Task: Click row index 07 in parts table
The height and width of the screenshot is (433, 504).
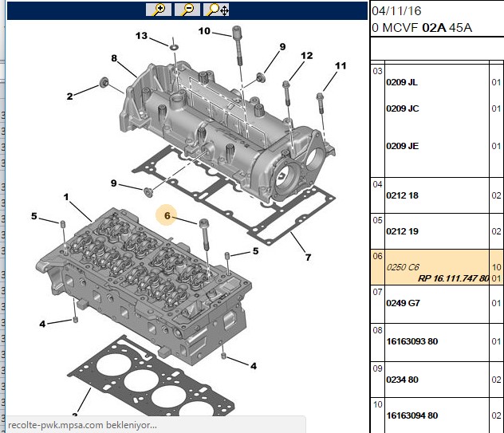Action: [377, 292]
